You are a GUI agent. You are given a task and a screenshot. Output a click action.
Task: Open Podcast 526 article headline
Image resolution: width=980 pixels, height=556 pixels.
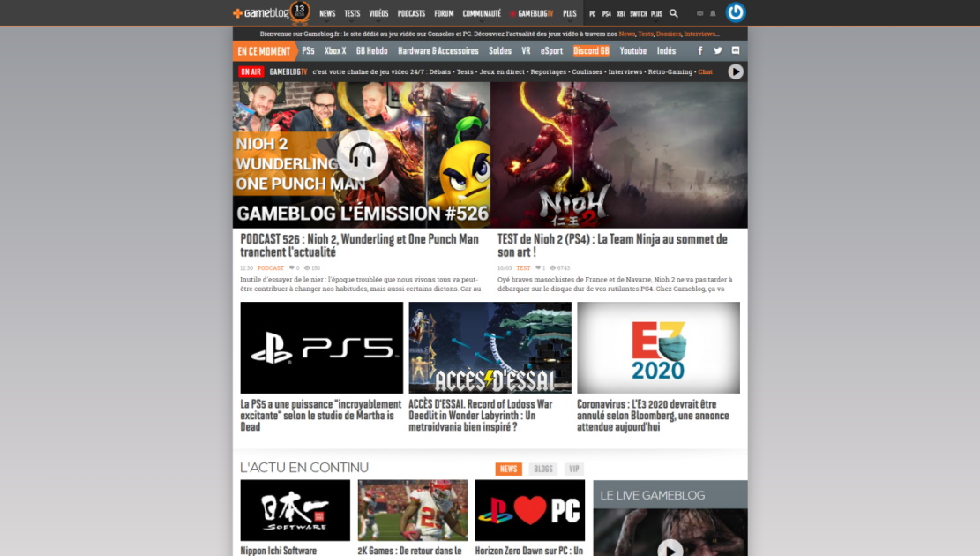pos(359,246)
